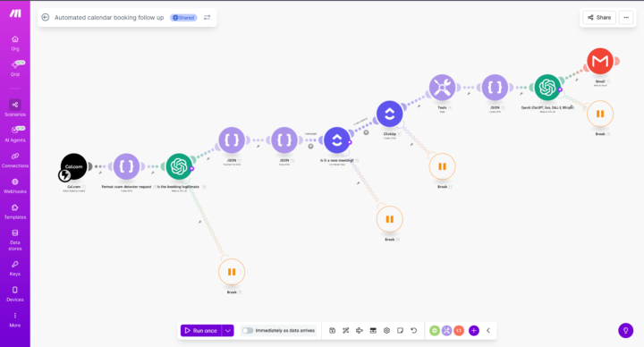Select the Break handler under ClickUp create task

(442, 166)
